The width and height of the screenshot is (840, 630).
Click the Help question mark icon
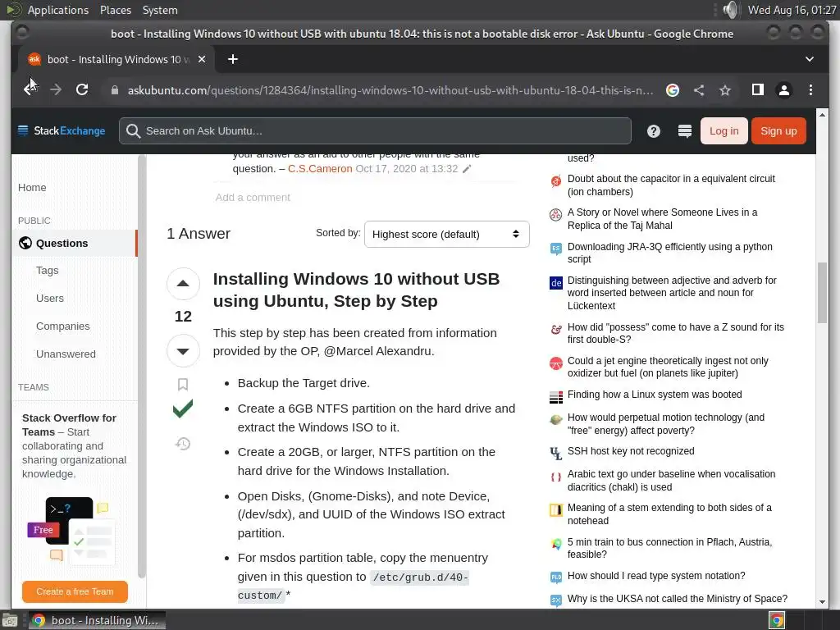coord(653,130)
